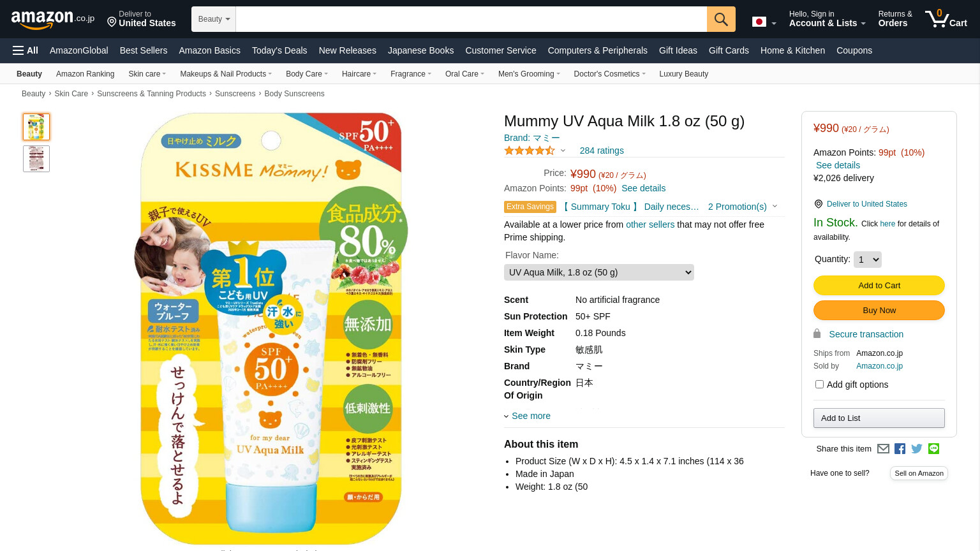Expand See more product details

(528, 416)
